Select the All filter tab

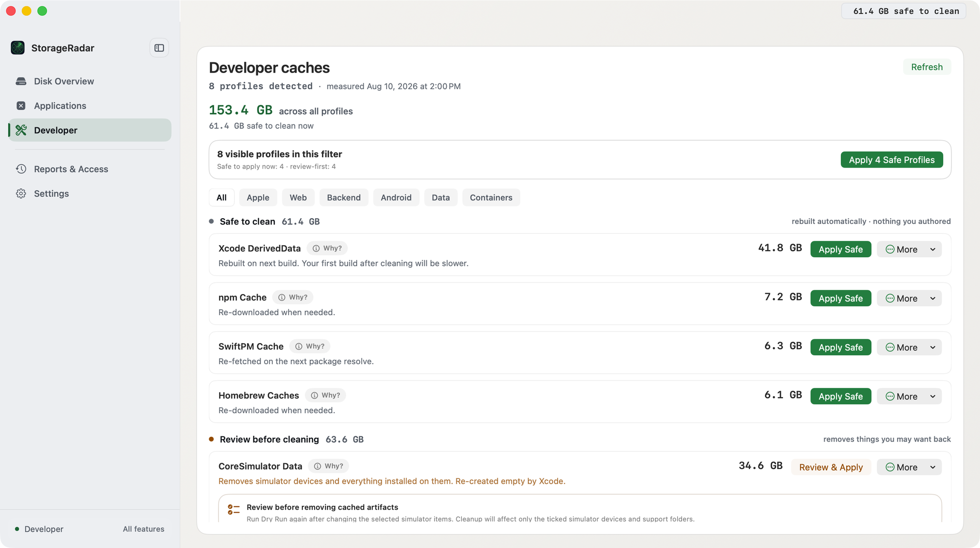click(221, 198)
